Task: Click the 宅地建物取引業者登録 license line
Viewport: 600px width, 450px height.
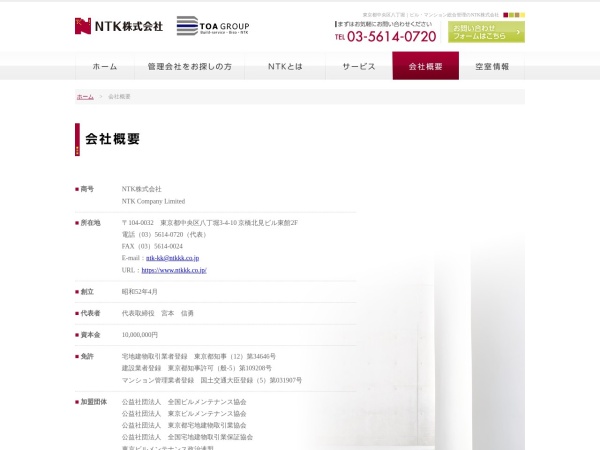Action: pyautogui.click(x=199, y=356)
